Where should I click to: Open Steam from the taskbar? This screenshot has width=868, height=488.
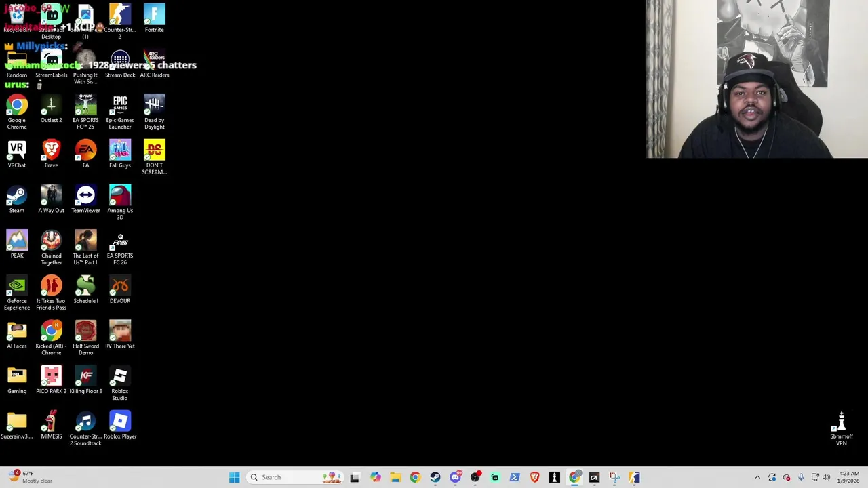pyautogui.click(x=435, y=477)
